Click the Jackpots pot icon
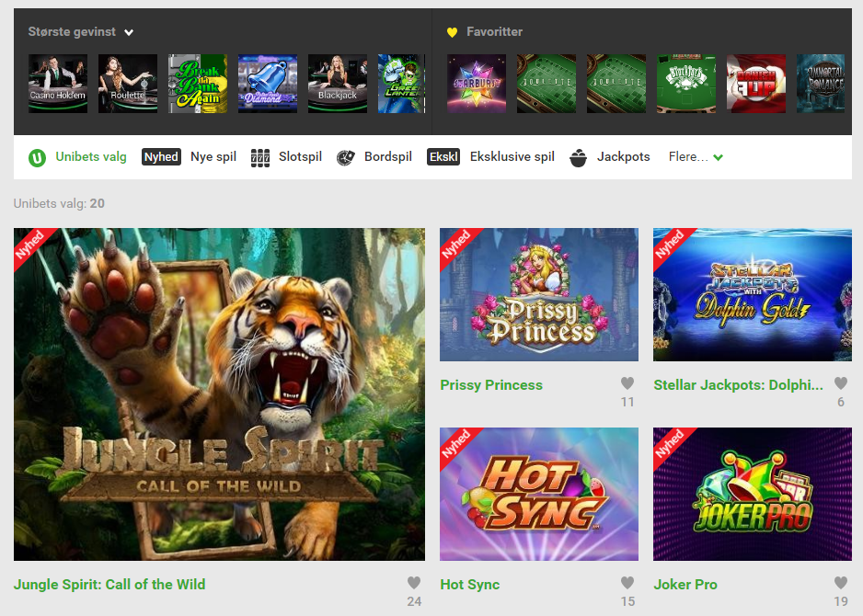The width and height of the screenshot is (863, 616). [578, 158]
